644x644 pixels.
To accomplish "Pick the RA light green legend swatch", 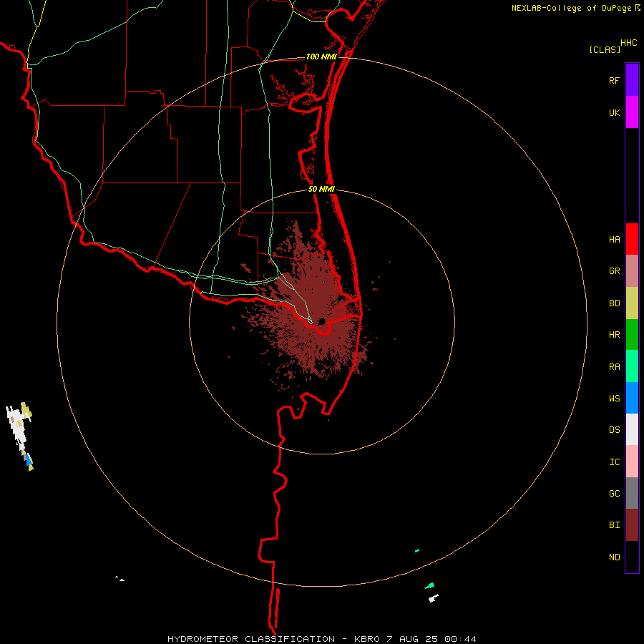I will click(632, 366).
